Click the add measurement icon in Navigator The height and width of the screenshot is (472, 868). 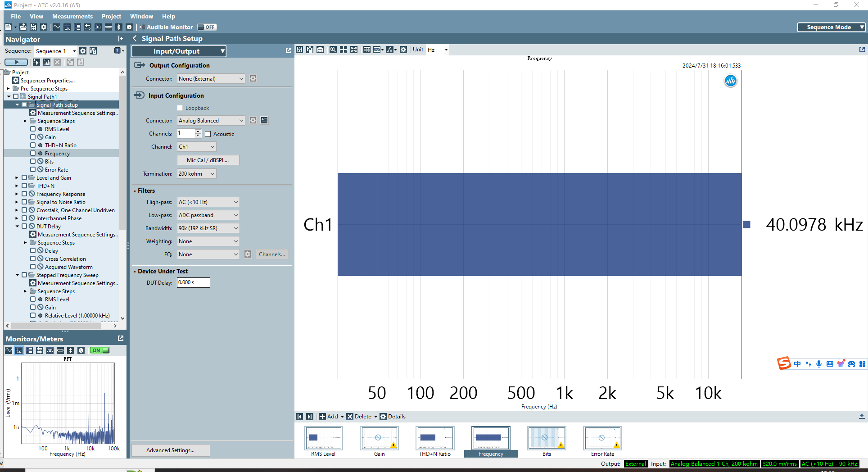[x=46, y=62]
